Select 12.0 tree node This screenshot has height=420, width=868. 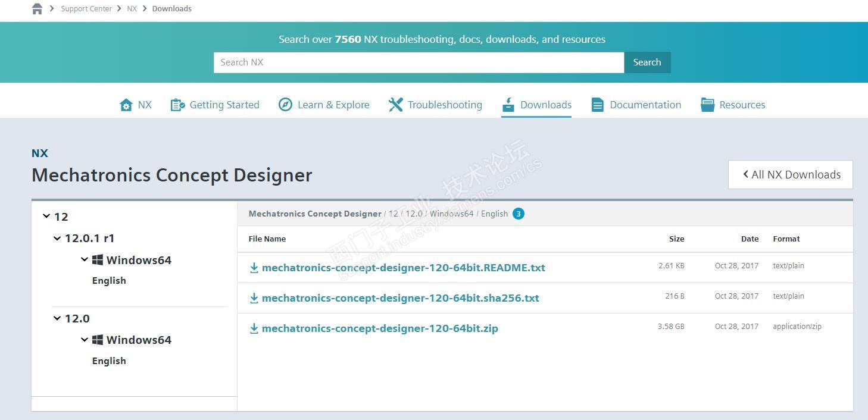point(77,318)
